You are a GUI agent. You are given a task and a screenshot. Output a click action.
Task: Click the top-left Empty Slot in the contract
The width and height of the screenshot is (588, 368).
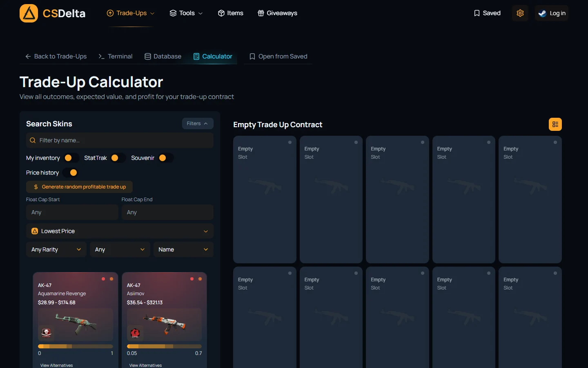coord(265,200)
